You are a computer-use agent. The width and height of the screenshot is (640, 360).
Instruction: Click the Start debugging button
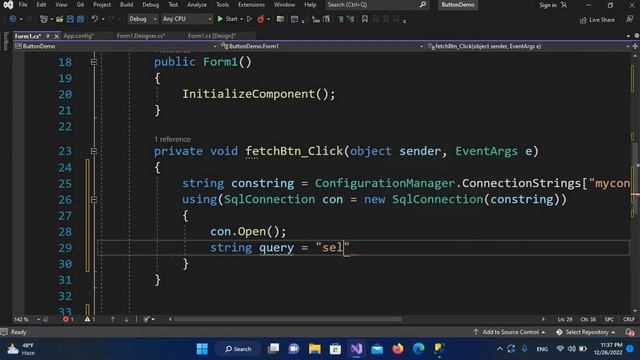click(227, 19)
